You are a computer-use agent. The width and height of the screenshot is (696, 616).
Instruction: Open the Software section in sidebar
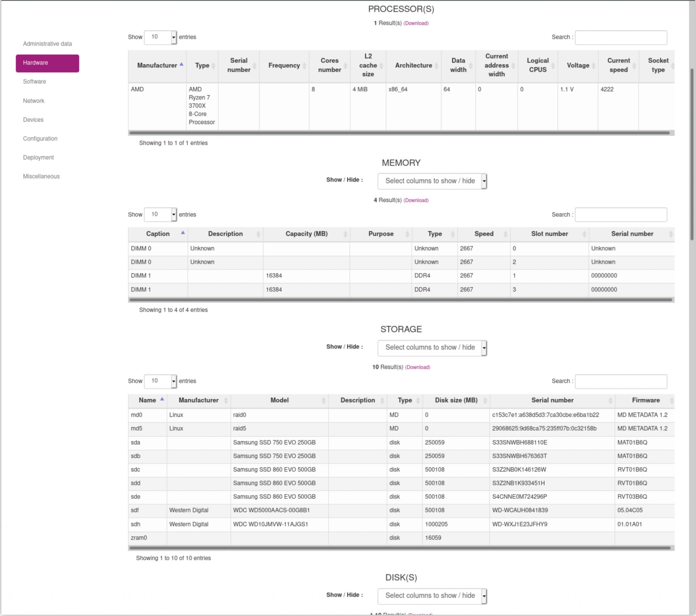[34, 82]
